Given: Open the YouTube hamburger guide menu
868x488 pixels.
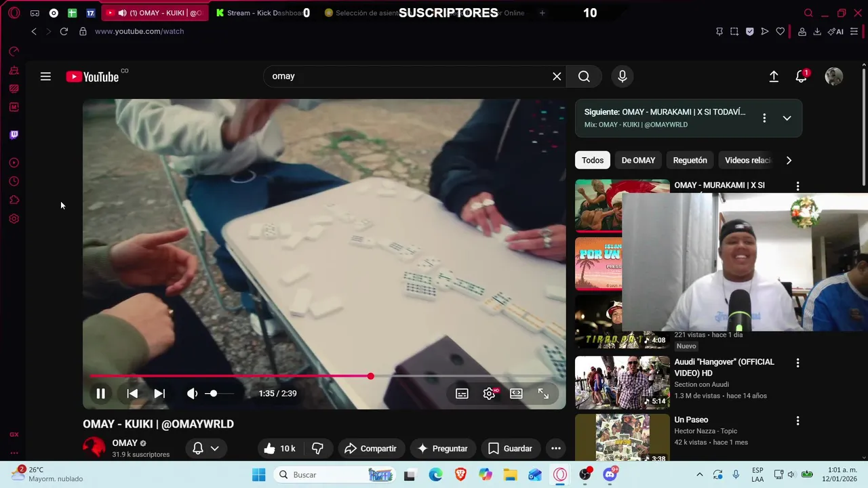Looking at the screenshot, I should tap(45, 77).
